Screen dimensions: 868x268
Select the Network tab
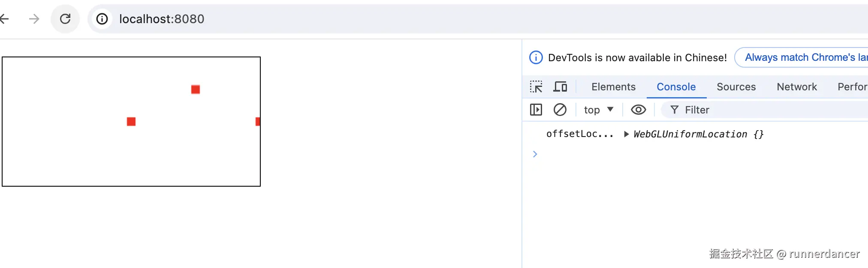pyautogui.click(x=797, y=87)
